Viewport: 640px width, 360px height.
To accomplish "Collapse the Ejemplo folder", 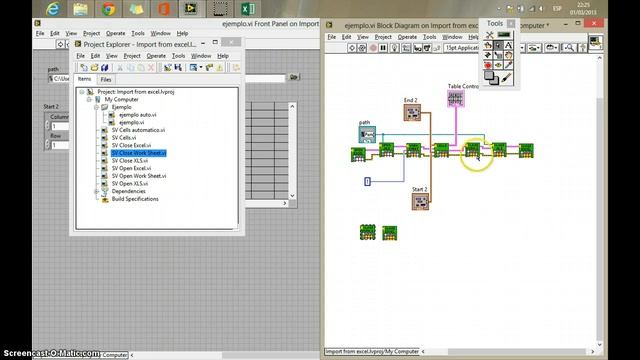I will (96, 107).
